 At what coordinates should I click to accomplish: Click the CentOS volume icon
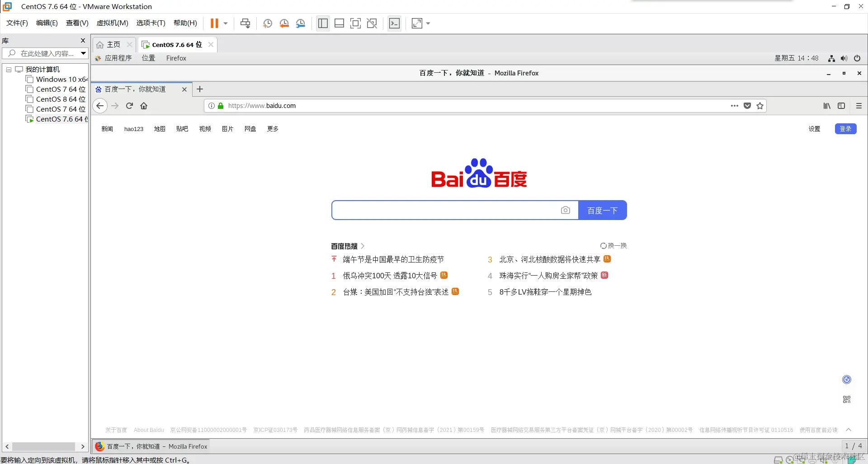844,58
